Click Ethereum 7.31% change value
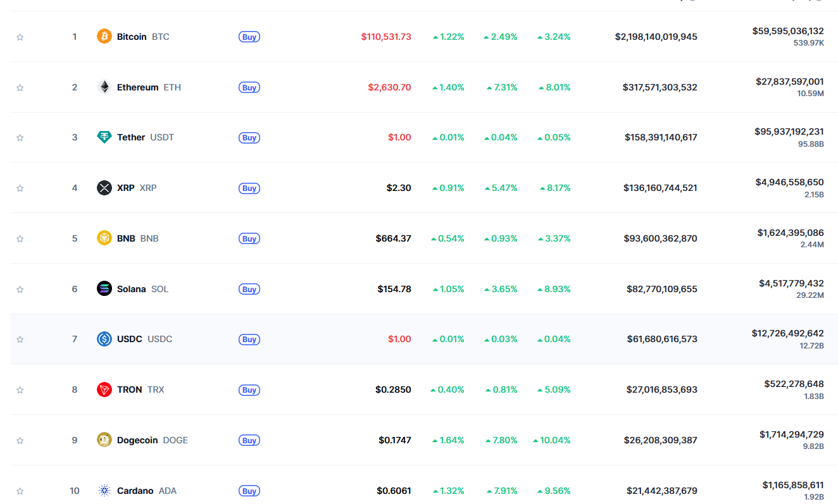The height and width of the screenshot is (504, 838). point(502,87)
